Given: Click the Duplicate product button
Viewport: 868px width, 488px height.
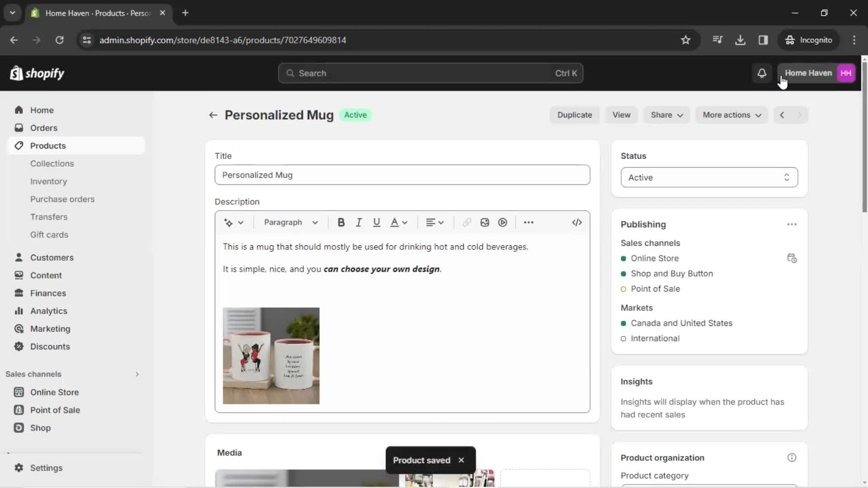Looking at the screenshot, I should (x=575, y=115).
